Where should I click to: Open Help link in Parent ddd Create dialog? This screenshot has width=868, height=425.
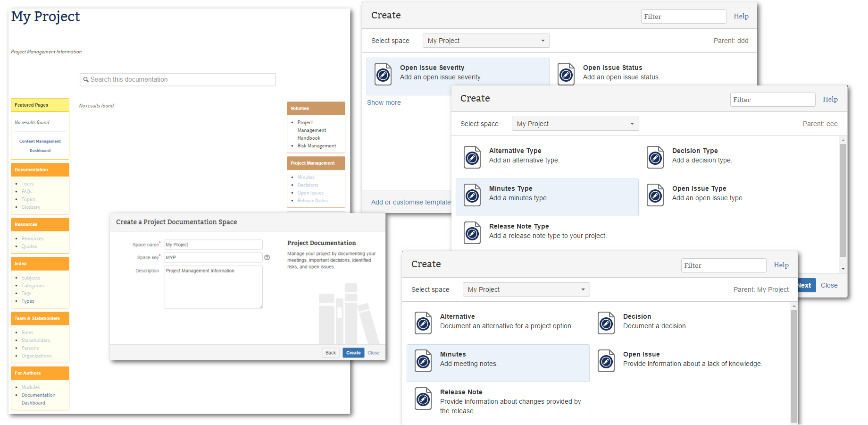tap(741, 16)
